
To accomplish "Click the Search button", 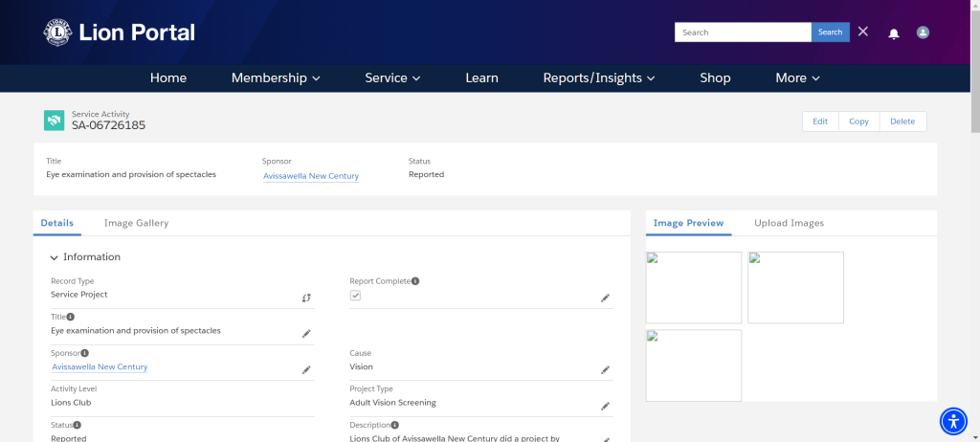I will tap(830, 32).
